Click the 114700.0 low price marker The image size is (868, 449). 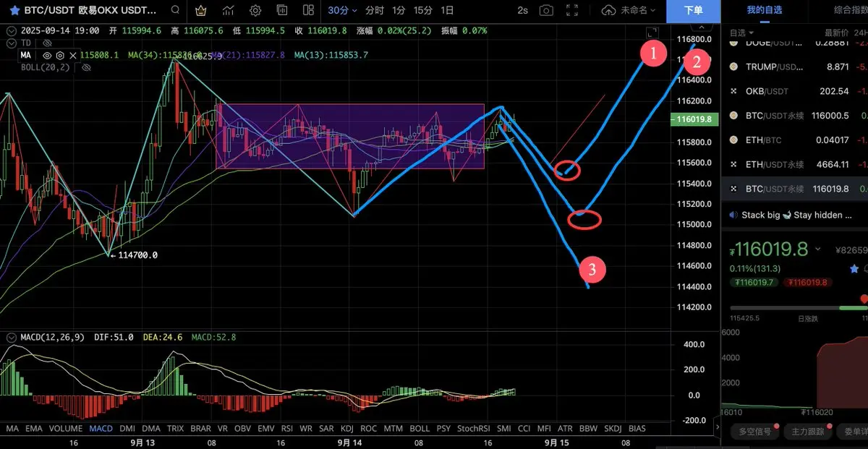click(137, 255)
